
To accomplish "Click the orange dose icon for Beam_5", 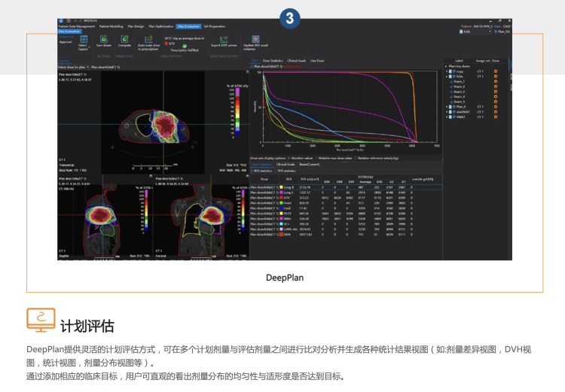I will [496, 102].
